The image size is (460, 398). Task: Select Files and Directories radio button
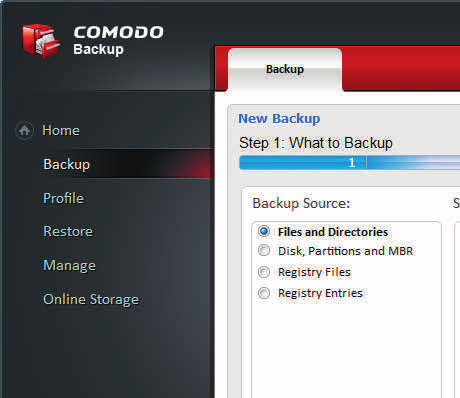coord(264,231)
